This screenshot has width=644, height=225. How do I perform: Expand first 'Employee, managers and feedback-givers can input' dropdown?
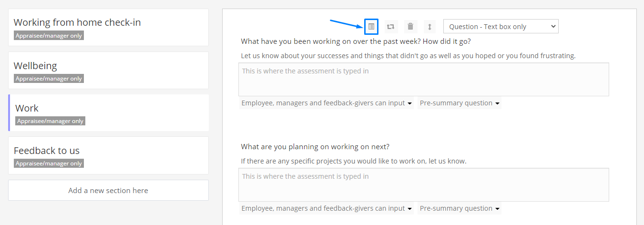click(327, 103)
